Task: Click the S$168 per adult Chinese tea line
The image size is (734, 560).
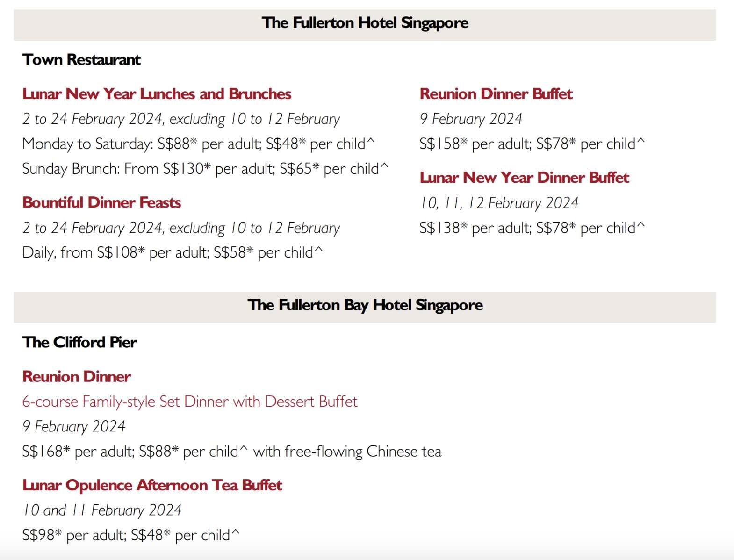Action: (x=231, y=452)
